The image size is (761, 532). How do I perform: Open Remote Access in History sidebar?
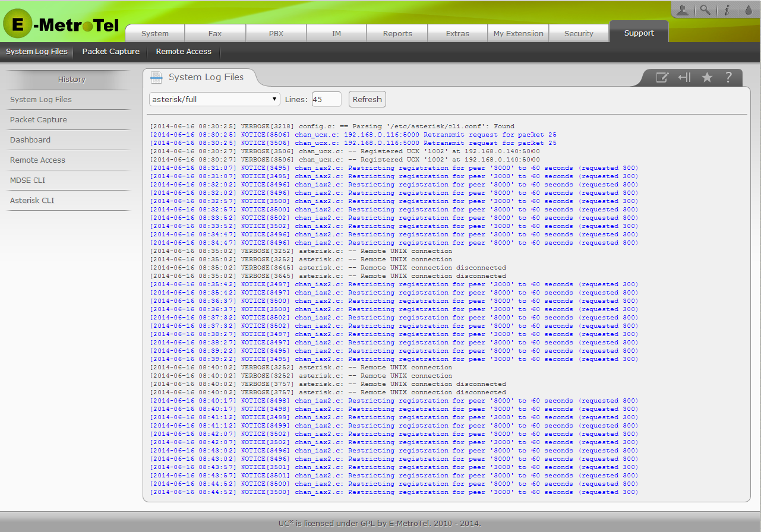(x=68, y=160)
